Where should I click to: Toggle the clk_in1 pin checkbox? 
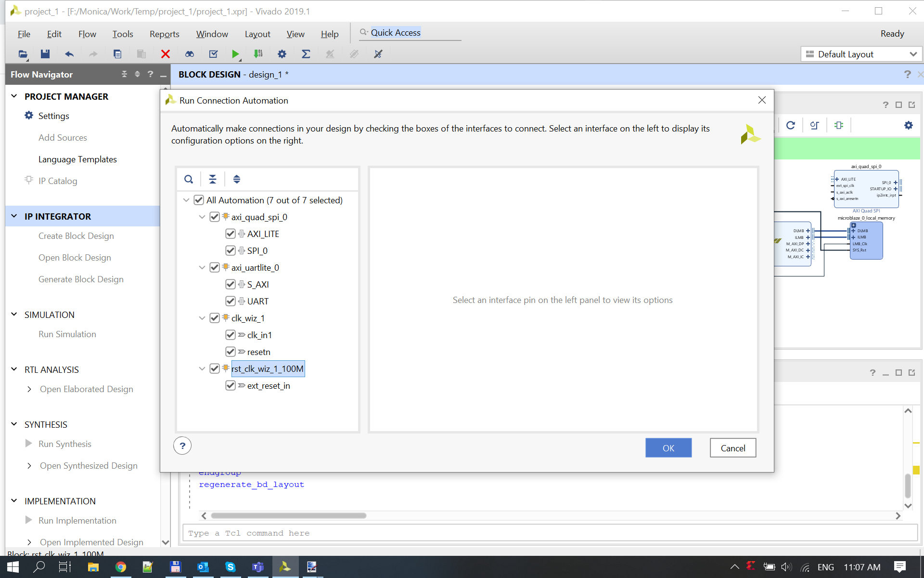pos(231,335)
